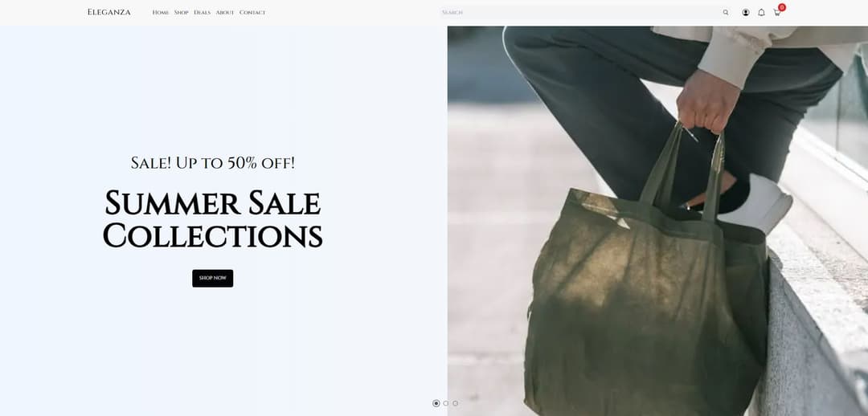Viewport: 868px width, 416px height.
Task: Show notifications via the bell icon
Action: 761,12
